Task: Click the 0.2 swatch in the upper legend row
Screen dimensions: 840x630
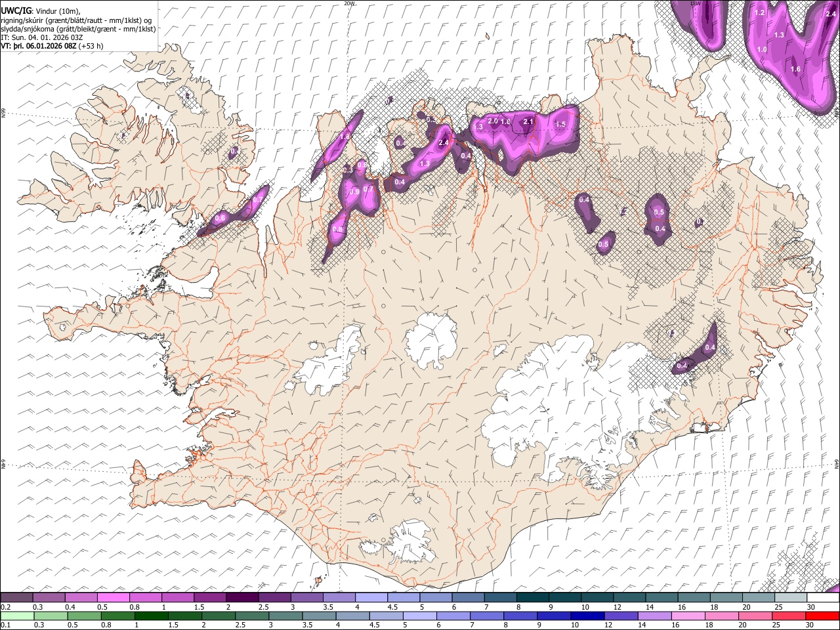Action: (x=16, y=598)
